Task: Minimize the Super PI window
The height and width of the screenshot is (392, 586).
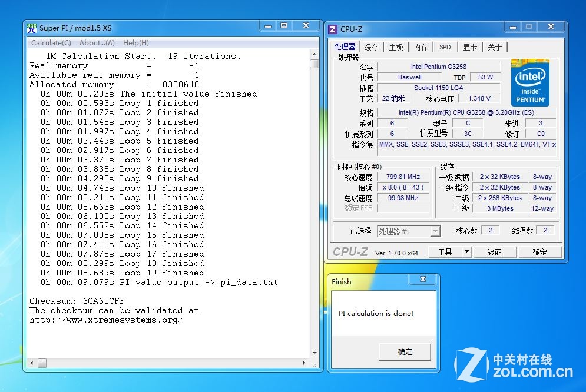Action: coord(268,26)
